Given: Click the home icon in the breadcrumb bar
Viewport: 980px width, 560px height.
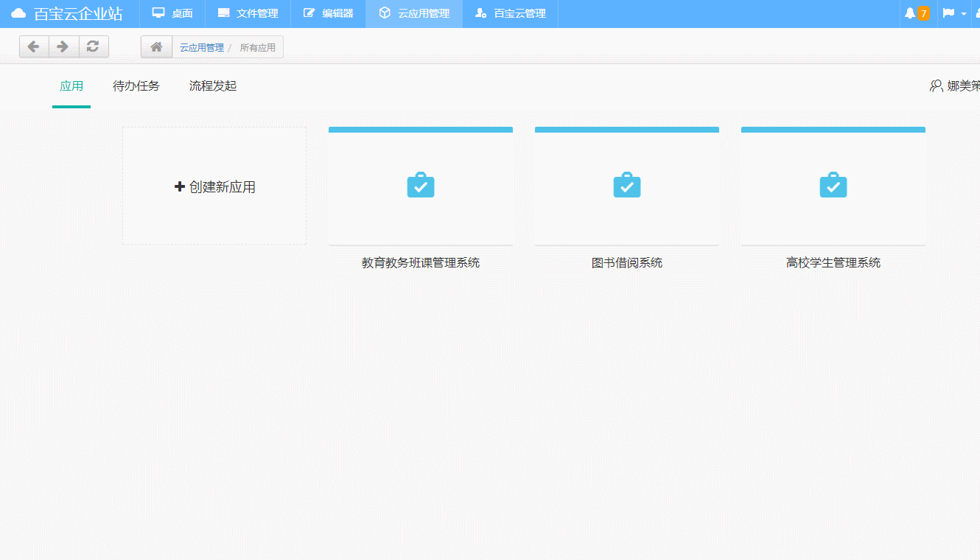Looking at the screenshot, I should pos(156,46).
